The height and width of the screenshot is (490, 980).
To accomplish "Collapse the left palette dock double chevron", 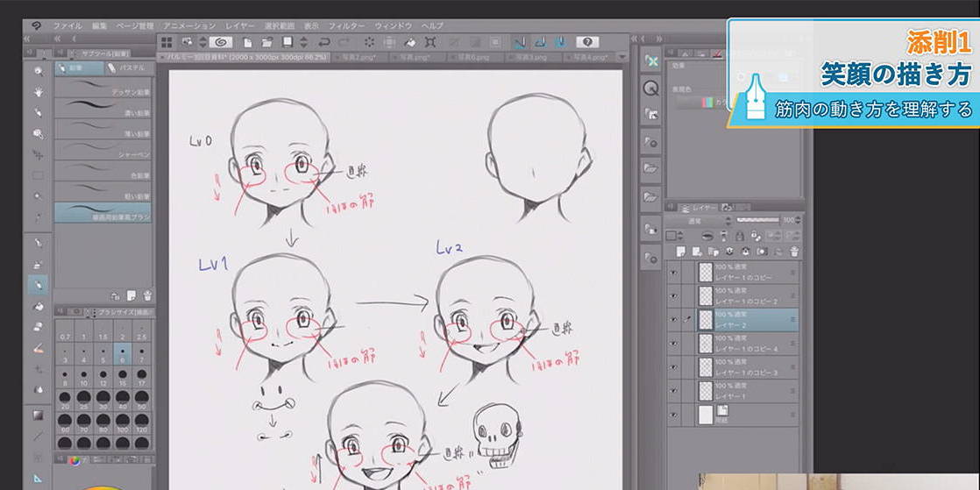I will point(27,39).
